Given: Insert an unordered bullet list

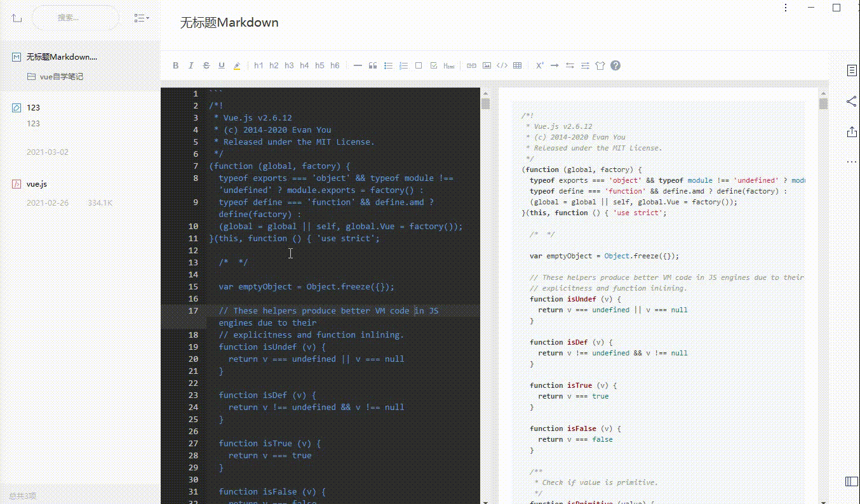Looking at the screenshot, I should [388, 65].
